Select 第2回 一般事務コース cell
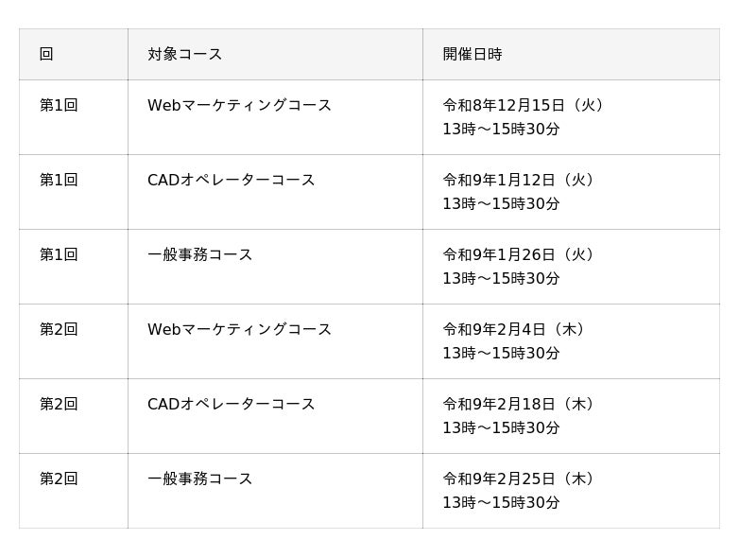The height and width of the screenshot is (557, 756). 275,491
